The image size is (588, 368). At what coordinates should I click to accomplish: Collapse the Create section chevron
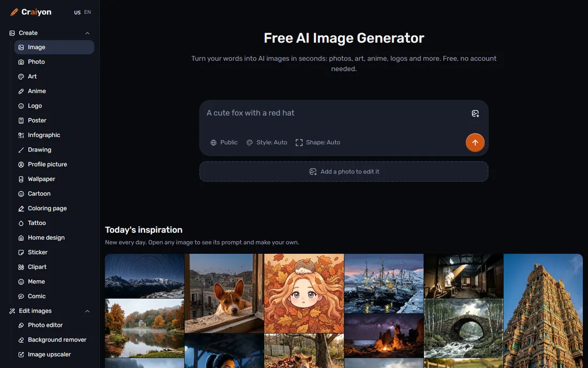point(87,33)
